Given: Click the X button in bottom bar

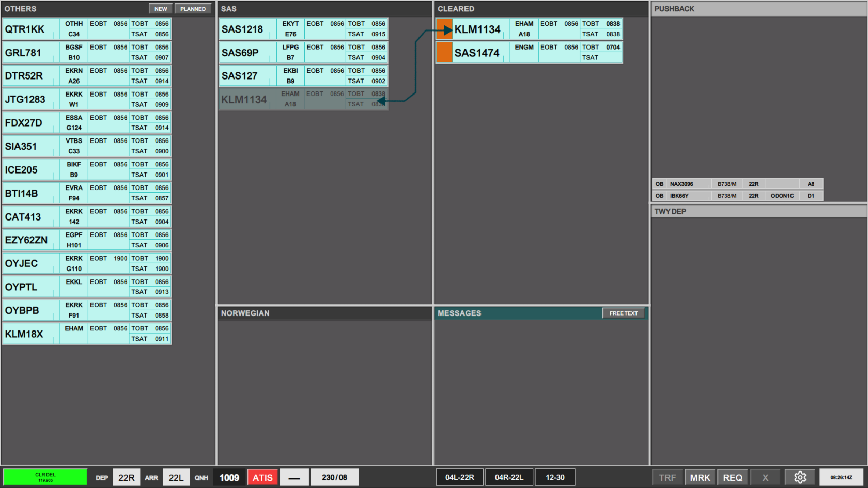Looking at the screenshot, I should click(765, 477).
